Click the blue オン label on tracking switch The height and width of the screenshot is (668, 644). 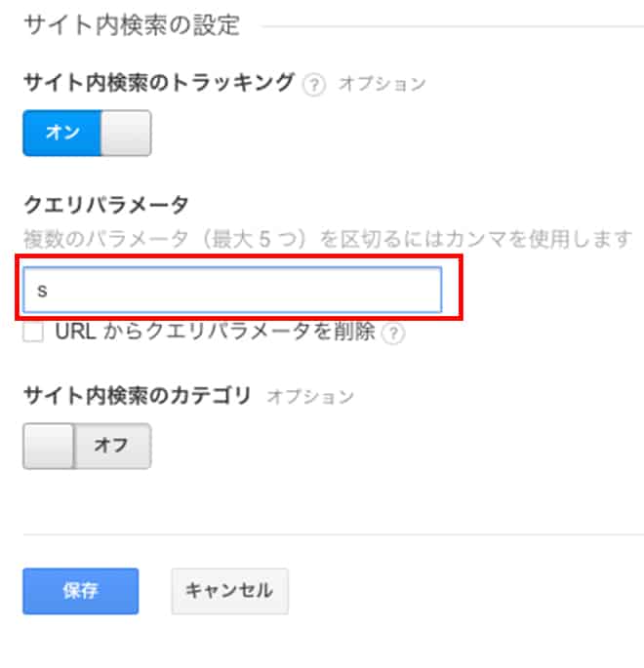click(62, 133)
